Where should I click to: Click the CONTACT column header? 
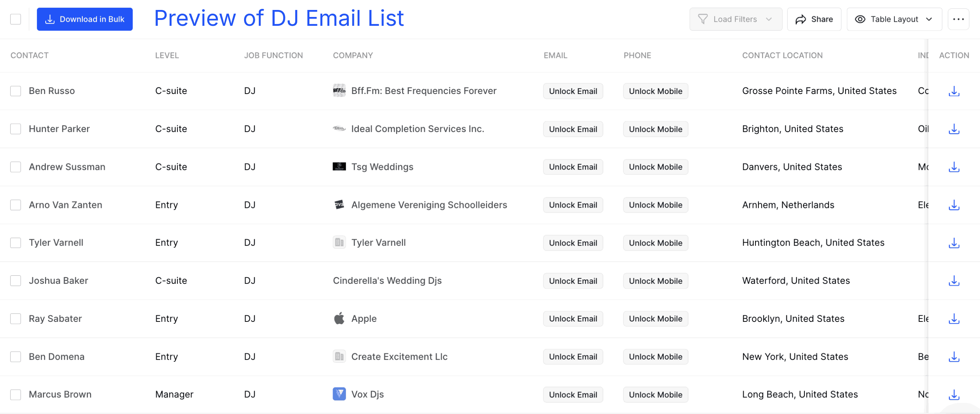click(29, 55)
